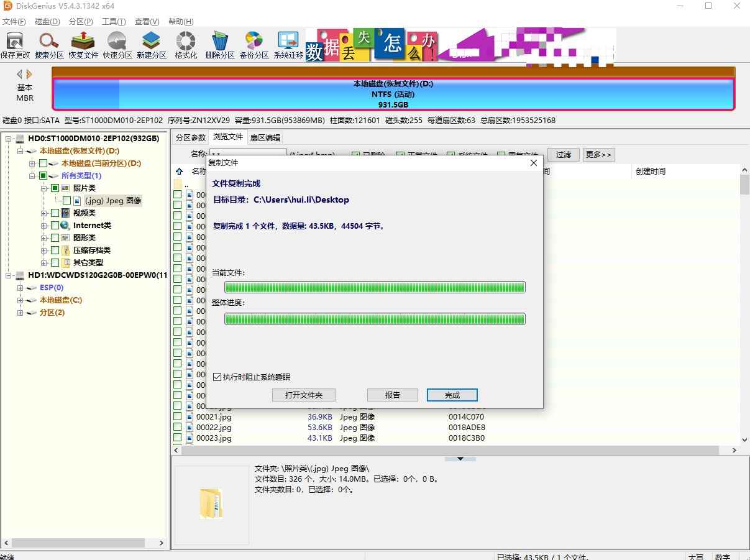
Task: Click the 保存更改 (Save Changes) toolbar icon
Action: coord(16,44)
